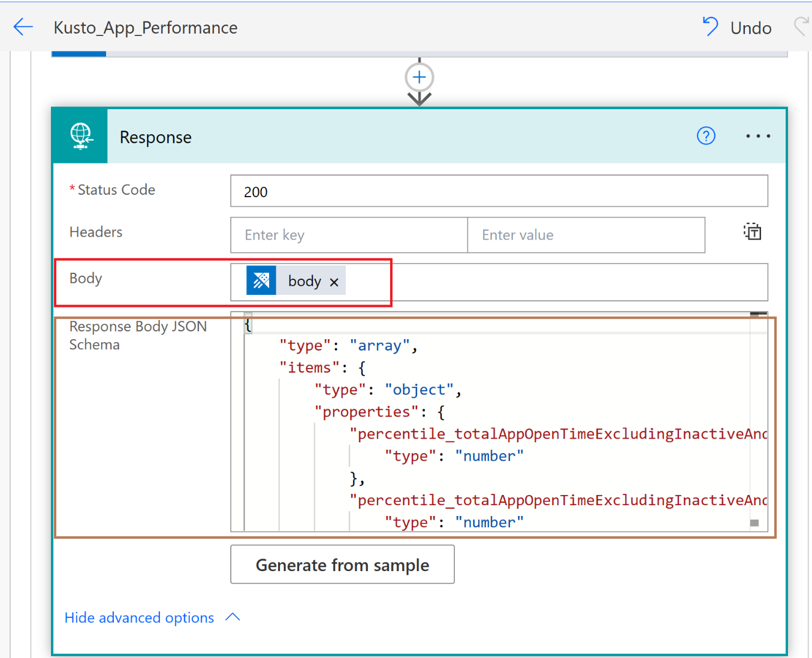
Task: Click the Status Code field containing 200
Action: tap(499, 191)
